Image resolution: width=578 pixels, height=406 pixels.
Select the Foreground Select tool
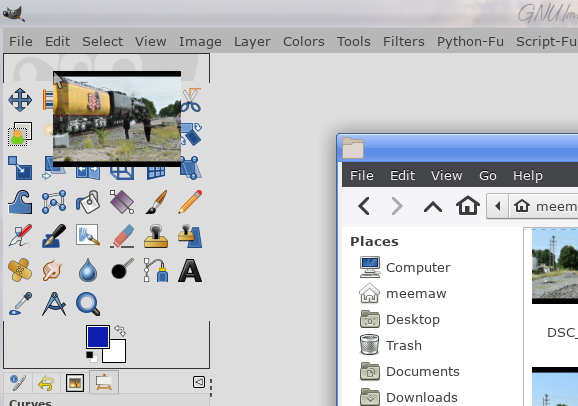tap(20, 134)
